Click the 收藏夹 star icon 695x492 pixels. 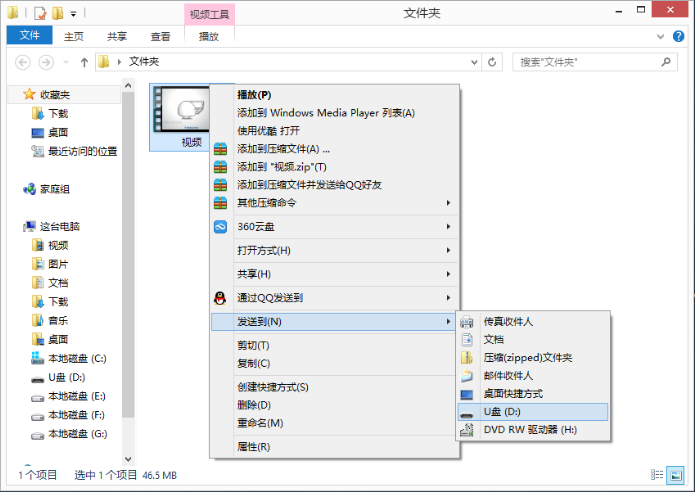[x=29, y=94]
